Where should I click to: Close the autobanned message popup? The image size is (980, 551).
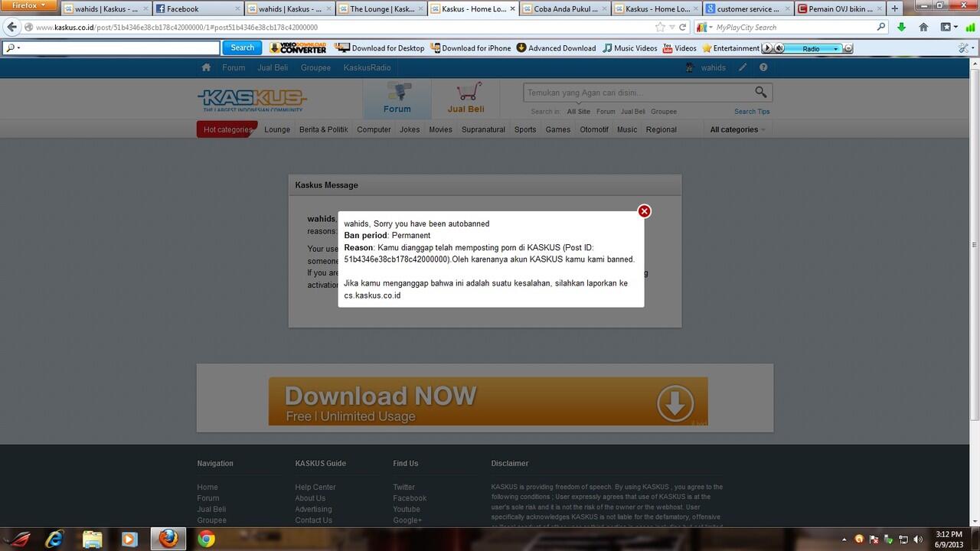pyautogui.click(x=645, y=211)
